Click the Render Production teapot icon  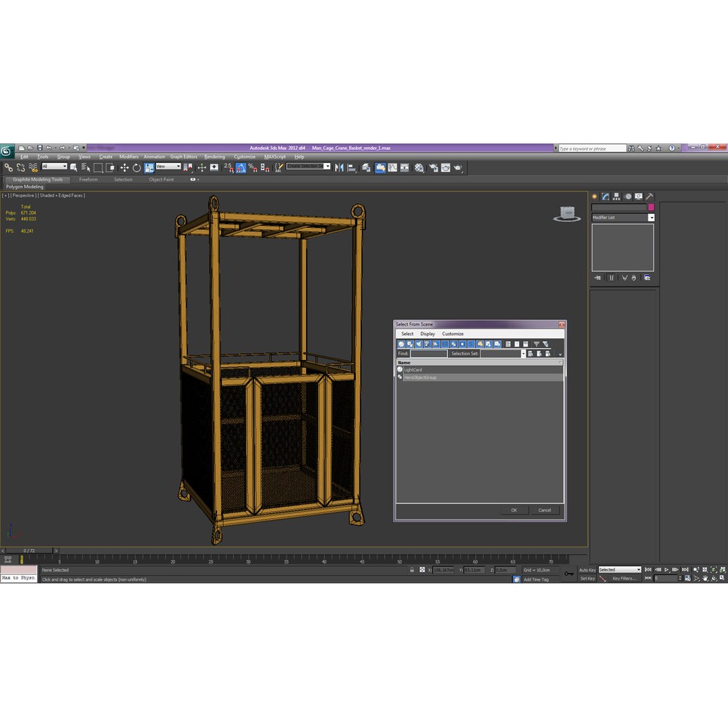(x=458, y=168)
